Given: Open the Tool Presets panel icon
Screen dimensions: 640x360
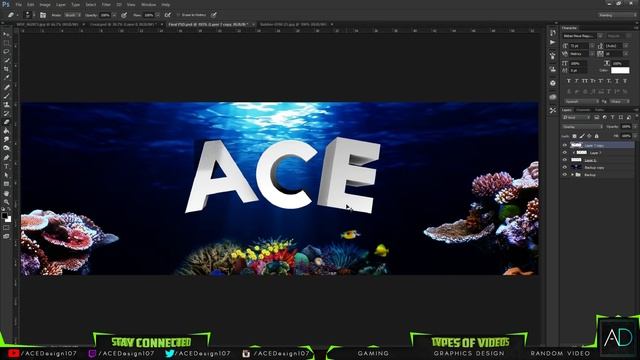Looking at the screenshot, I should tap(553, 110).
